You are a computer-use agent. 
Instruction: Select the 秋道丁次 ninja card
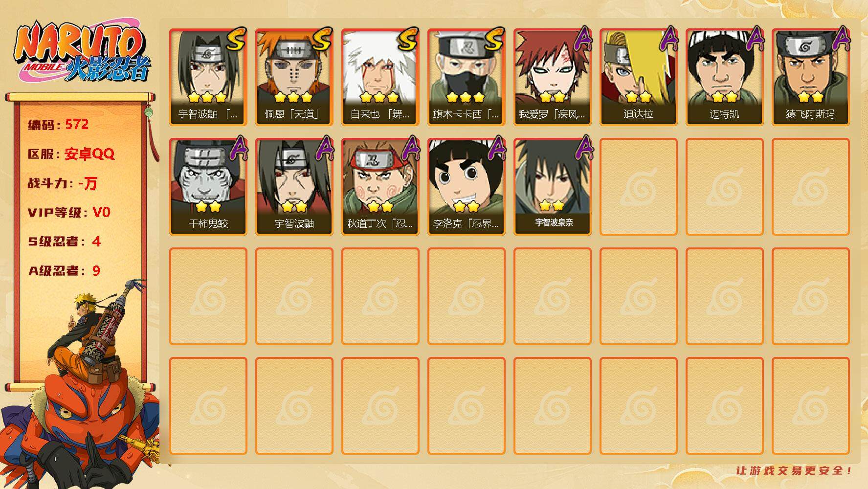(380, 187)
